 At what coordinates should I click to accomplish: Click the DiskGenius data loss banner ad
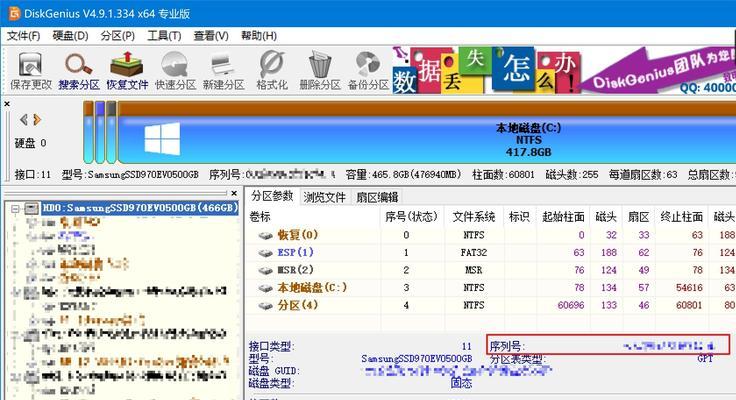(563, 69)
